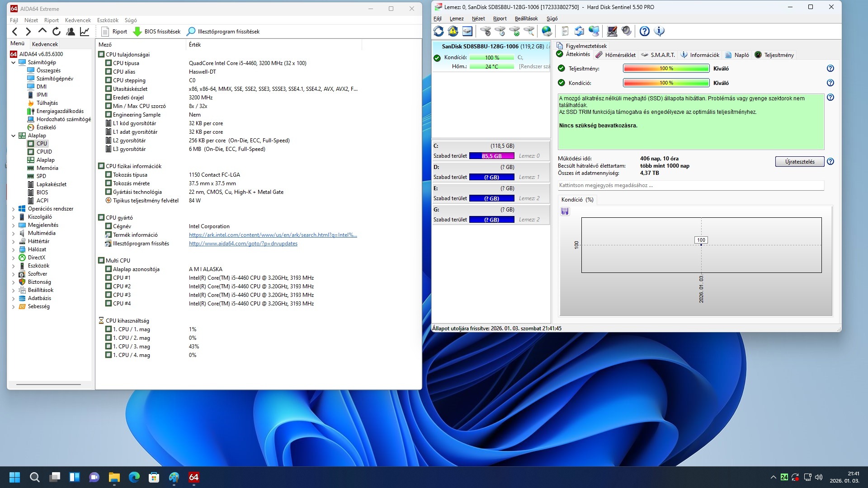This screenshot has width=868, height=488.
Task: Click the save diskette icon above Kondíció chart
Action: click(x=565, y=211)
